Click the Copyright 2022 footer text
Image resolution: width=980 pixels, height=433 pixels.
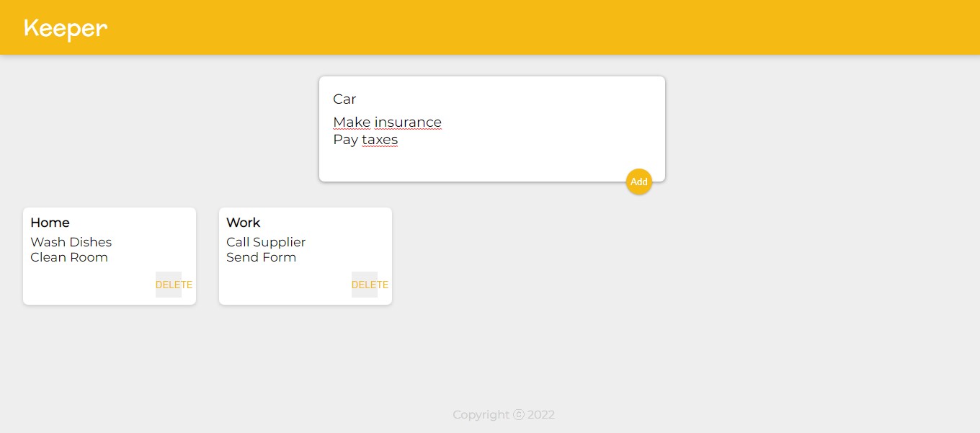504,414
